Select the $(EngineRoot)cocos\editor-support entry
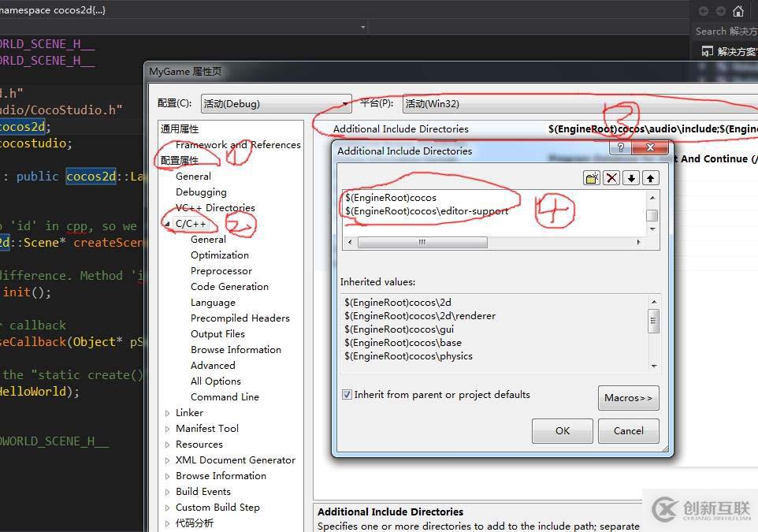Image resolution: width=758 pixels, height=532 pixels. [426, 211]
